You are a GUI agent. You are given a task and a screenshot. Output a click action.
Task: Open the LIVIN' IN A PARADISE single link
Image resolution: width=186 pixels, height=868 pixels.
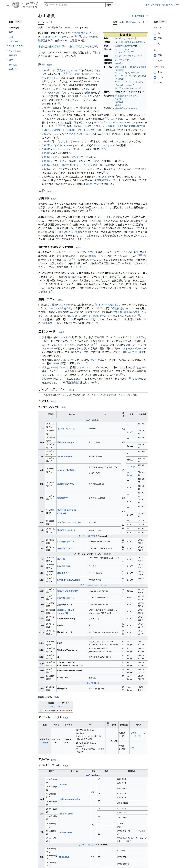tap(69, 580)
